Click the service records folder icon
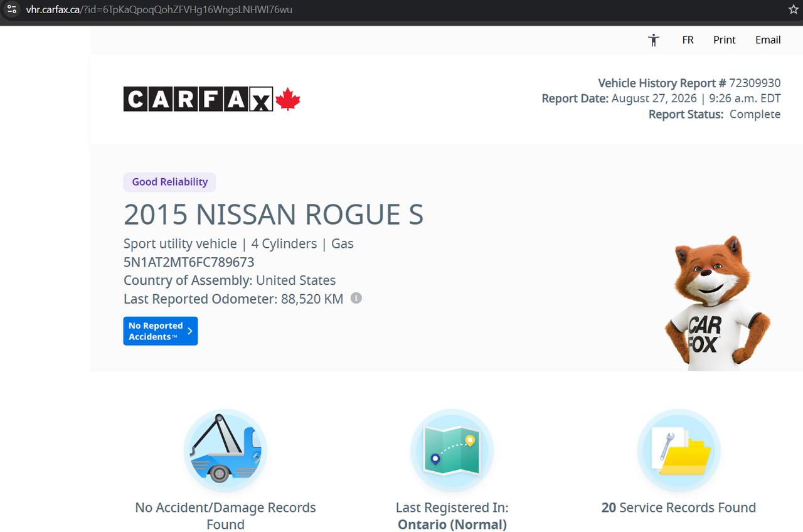Viewport: 803px width, 532px height. click(679, 450)
